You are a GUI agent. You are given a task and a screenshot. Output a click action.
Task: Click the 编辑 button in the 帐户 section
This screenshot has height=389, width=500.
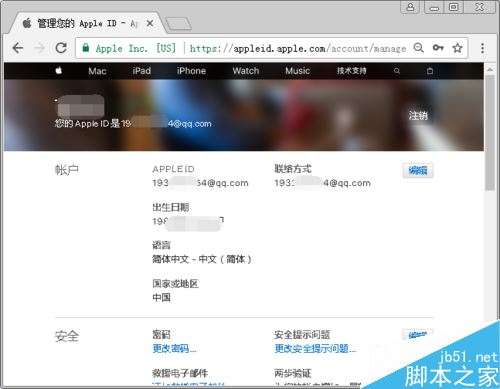point(418,170)
